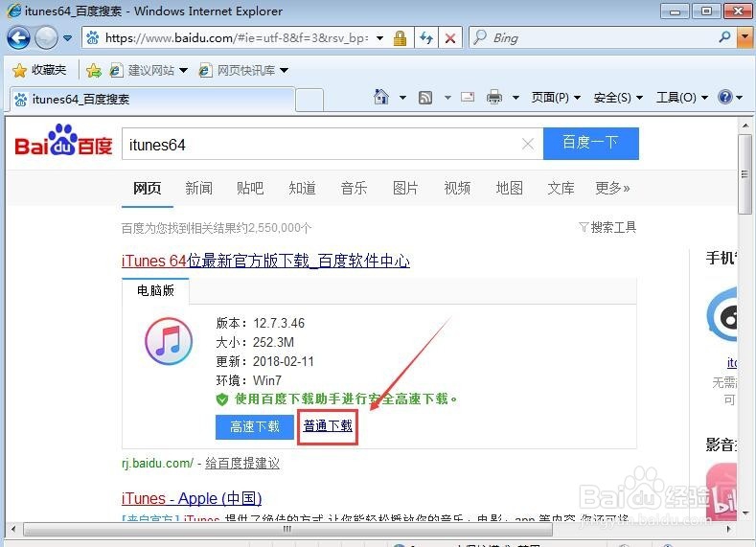Click the Bing search magnifier icon
This screenshot has height=547, width=756.
click(x=724, y=37)
